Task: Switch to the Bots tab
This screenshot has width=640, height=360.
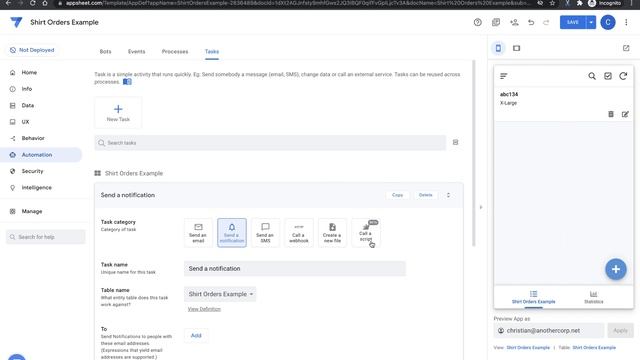Action: 105,51
